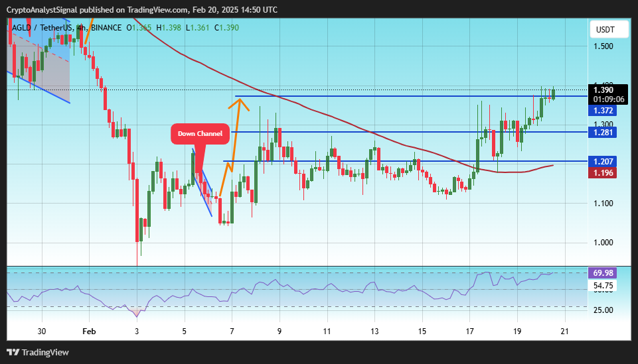Image resolution: width=638 pixels, height=364 pixels.
Task: Click the 13 date axis label
Action: tap(374, 332)
